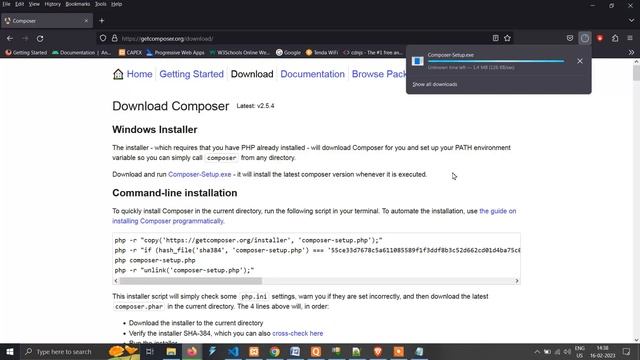
Task: Click right arrow of code scrollbar
Action: click(x=517, y=281)
